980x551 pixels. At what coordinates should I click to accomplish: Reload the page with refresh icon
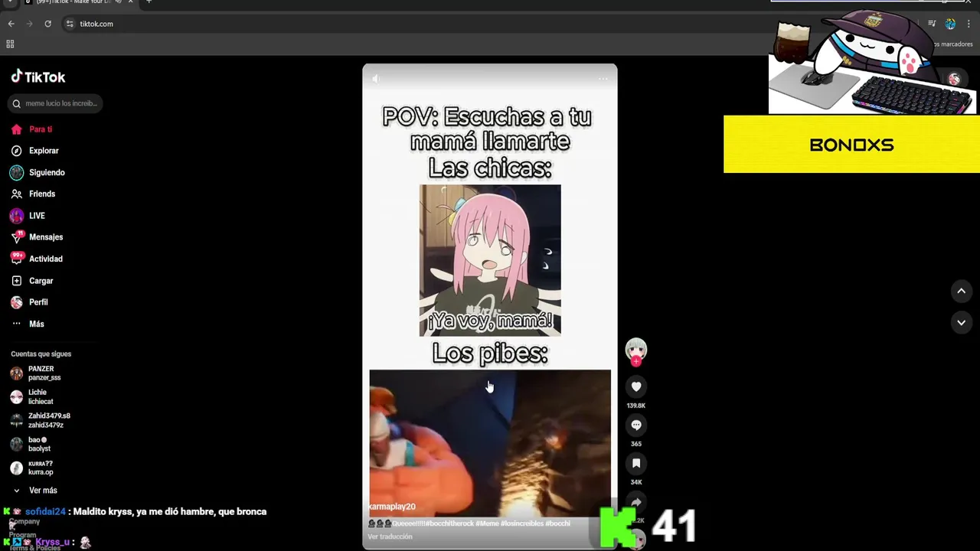(x=47, y=24)
